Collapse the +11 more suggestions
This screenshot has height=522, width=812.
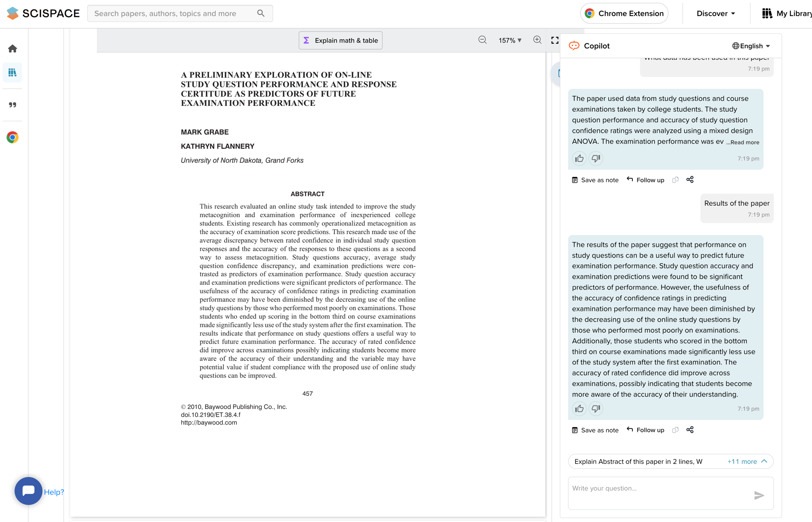(747, 462)
